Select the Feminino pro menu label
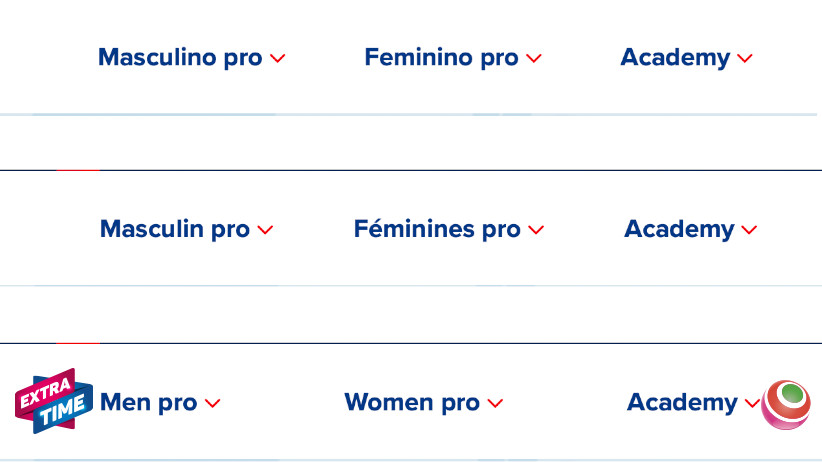 point(441,58)
